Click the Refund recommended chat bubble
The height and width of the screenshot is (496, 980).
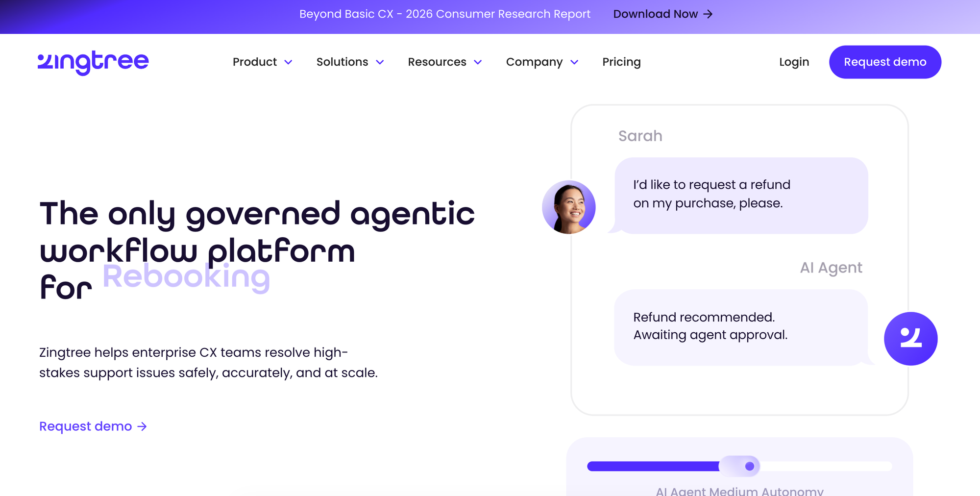click(741, 327)
